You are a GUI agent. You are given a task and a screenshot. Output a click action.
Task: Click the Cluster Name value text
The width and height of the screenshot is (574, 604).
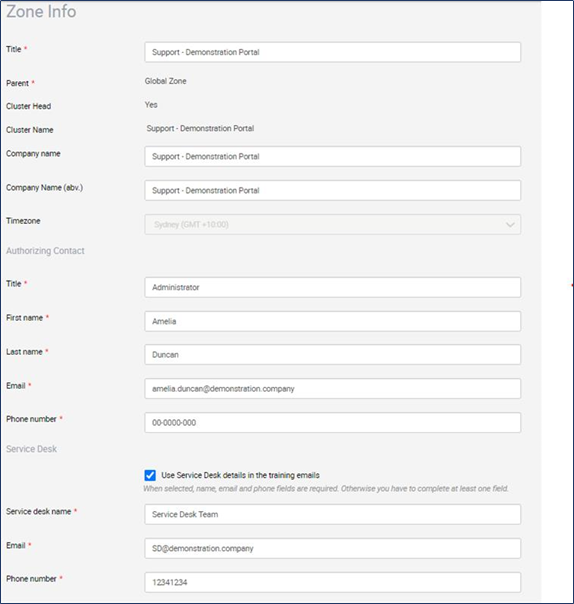[200, 128]
